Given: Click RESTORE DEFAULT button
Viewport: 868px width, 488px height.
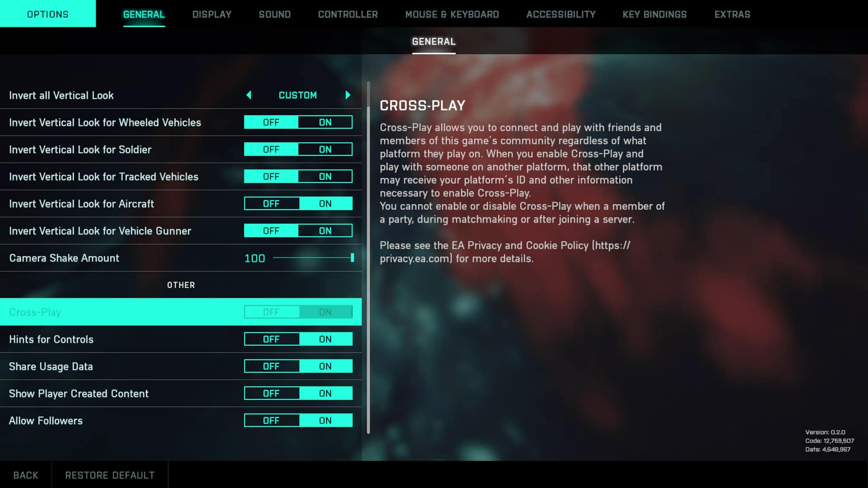Looking at the screenshot, I should [x=110, y=475].
